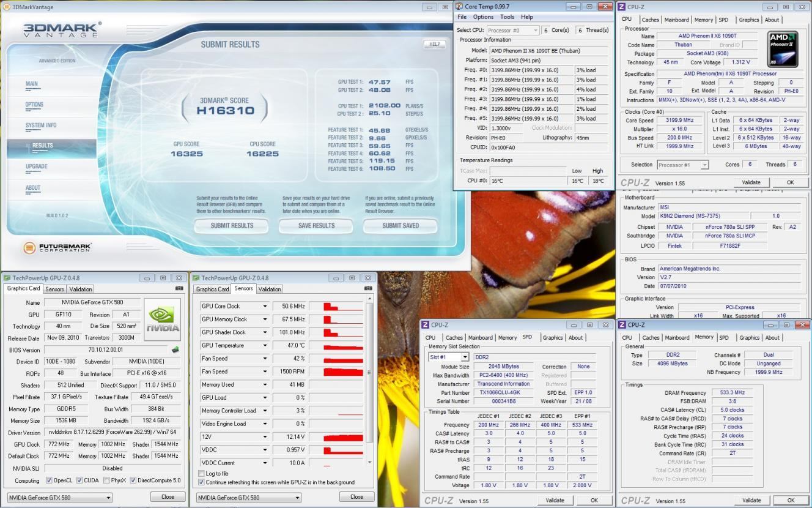This screenshot has height=508, width=812.
Task: Click the NVIDIA logo in GPU-Z
Action: point(162,319)
